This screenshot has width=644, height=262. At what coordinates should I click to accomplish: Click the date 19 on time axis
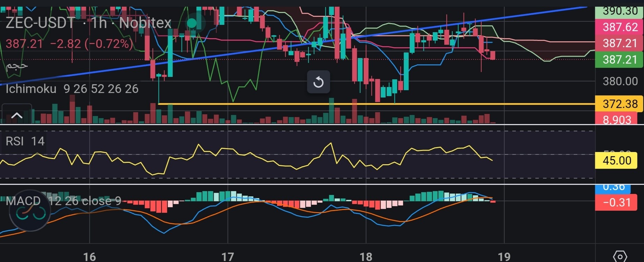click(504, 257)
